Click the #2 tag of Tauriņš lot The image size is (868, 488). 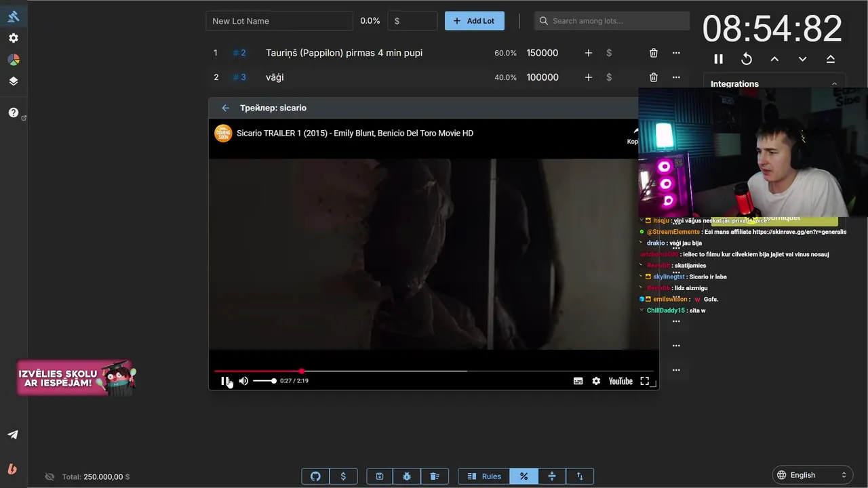tap(239, 53)
